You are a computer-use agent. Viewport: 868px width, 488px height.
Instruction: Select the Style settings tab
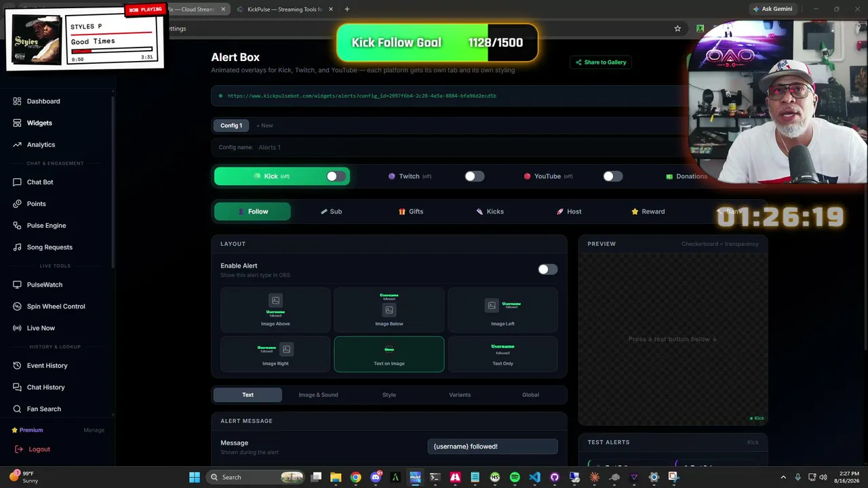point(389,395)
